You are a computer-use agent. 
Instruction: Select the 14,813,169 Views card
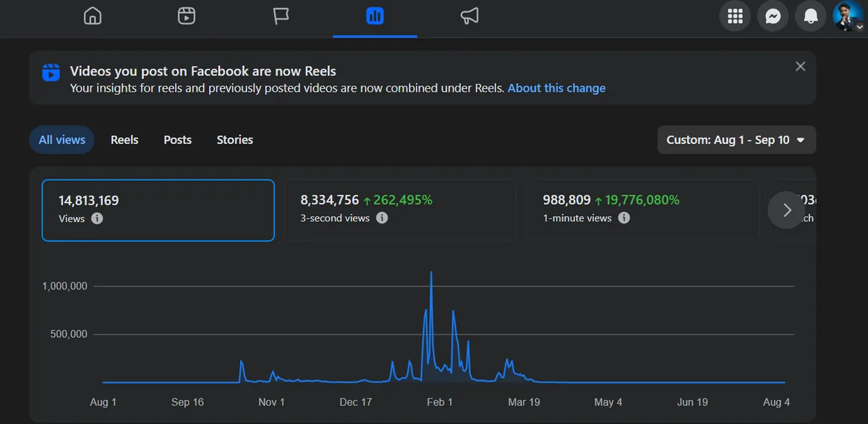158,210
